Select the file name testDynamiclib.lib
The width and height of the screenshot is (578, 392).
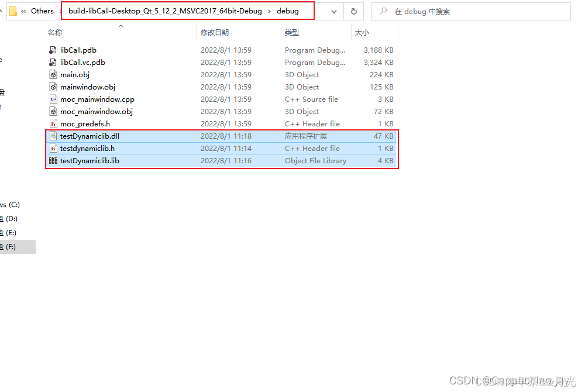(x=90, y=160)
